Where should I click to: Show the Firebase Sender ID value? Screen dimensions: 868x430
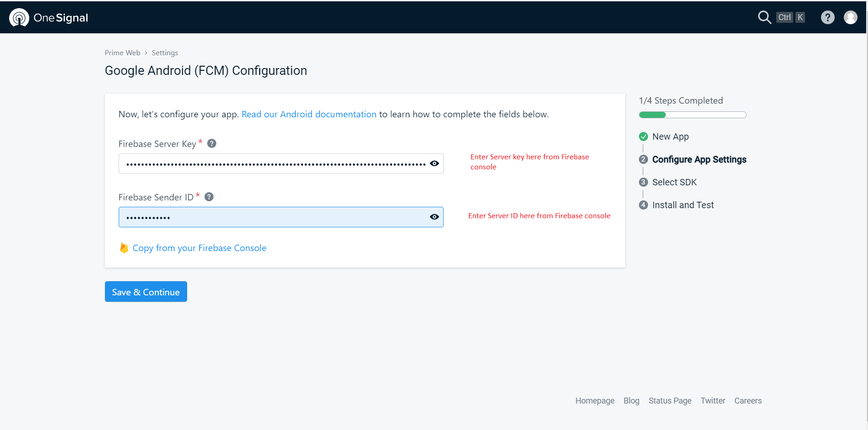point(434,217)
